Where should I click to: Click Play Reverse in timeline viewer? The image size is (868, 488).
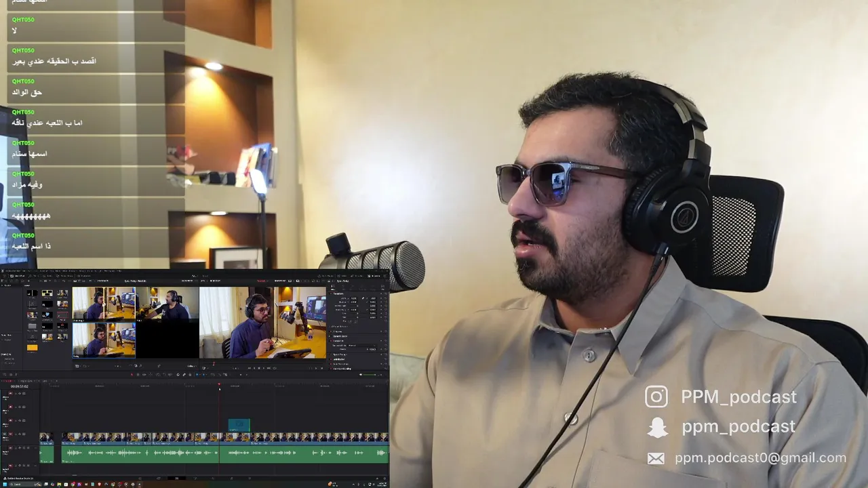coord(254,368)
